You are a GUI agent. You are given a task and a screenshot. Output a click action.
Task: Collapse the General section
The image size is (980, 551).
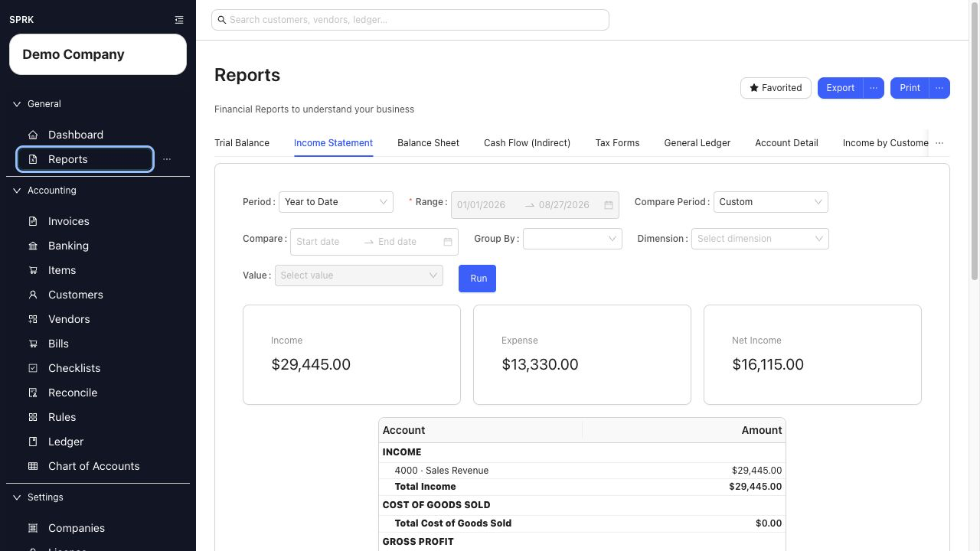[17, 104]
